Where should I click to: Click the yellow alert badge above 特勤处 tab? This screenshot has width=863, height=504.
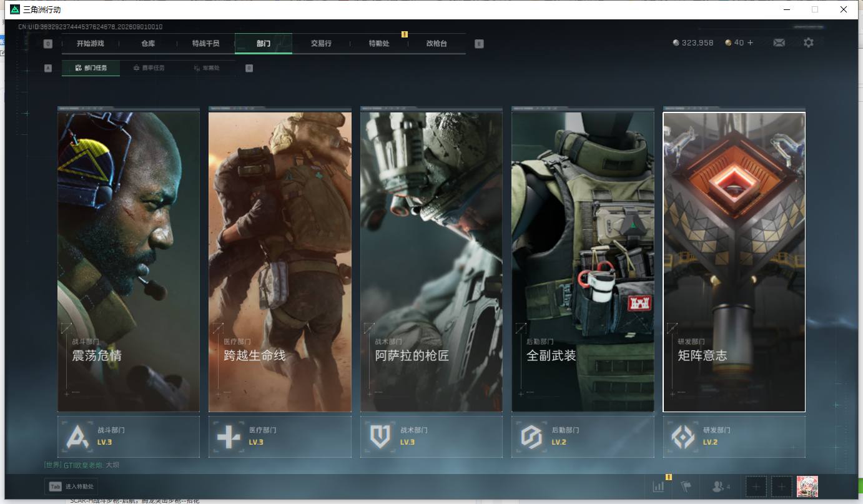tap(405, 34)
